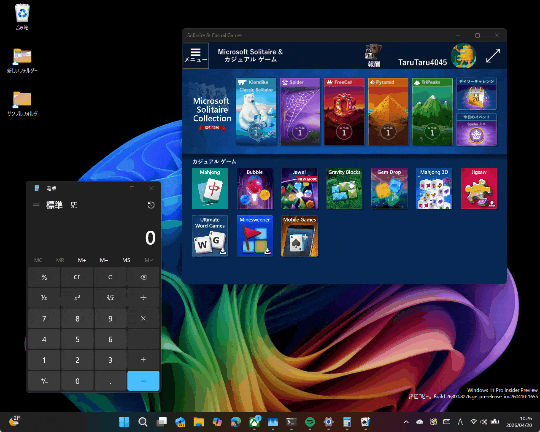Open the Solitaire hamburger menu button
Screen dimensions: 540x432
tap(196, 55)
